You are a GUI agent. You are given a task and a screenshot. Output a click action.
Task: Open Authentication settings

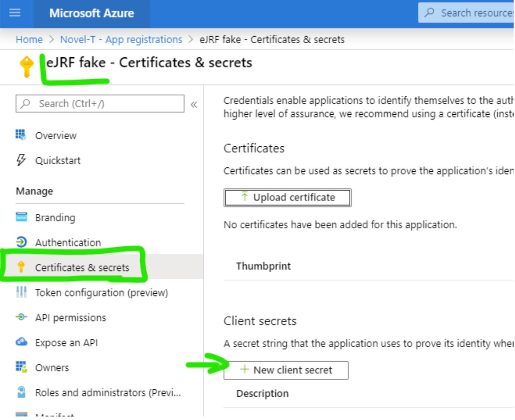pos(68,243)
